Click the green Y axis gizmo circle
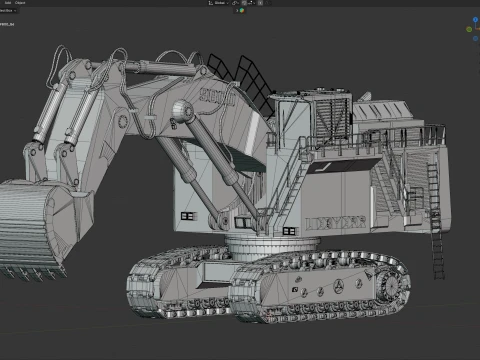 [469, 29]
